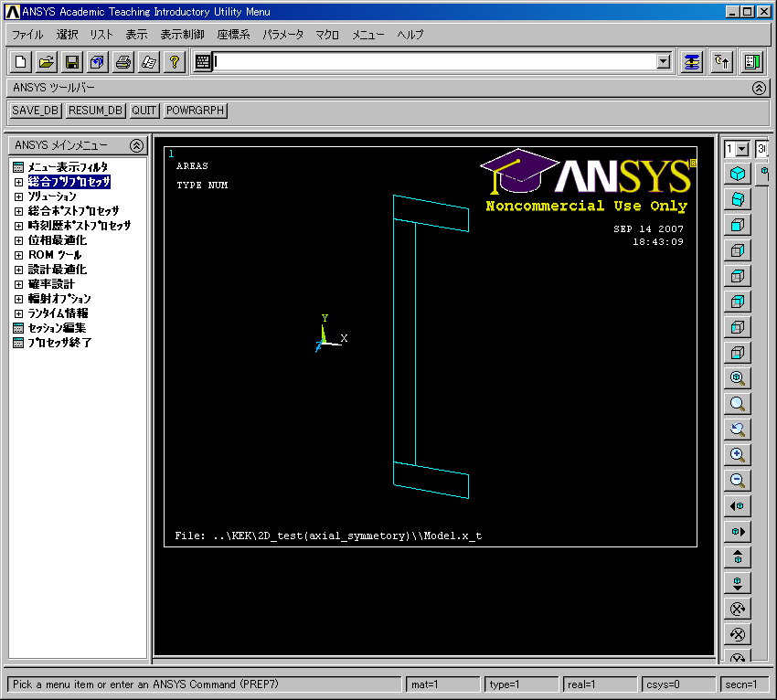Collapse the ANSYS ツールバー panel

pyautogui.click(x=759, y=88)
